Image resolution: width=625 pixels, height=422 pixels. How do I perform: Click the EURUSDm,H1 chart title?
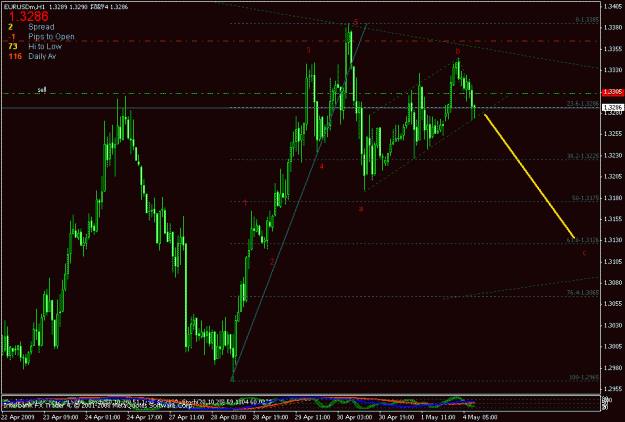(x=24, y=7)
